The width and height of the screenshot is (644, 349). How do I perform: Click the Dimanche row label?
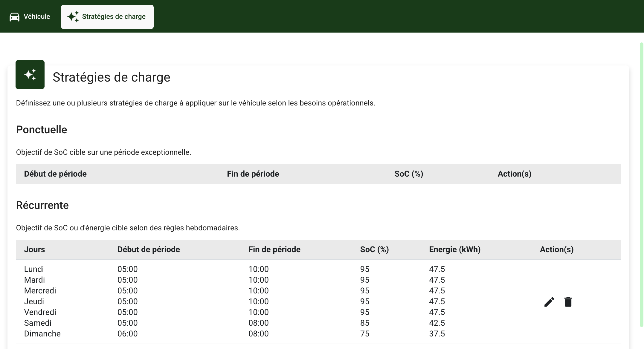coord(42,334)
